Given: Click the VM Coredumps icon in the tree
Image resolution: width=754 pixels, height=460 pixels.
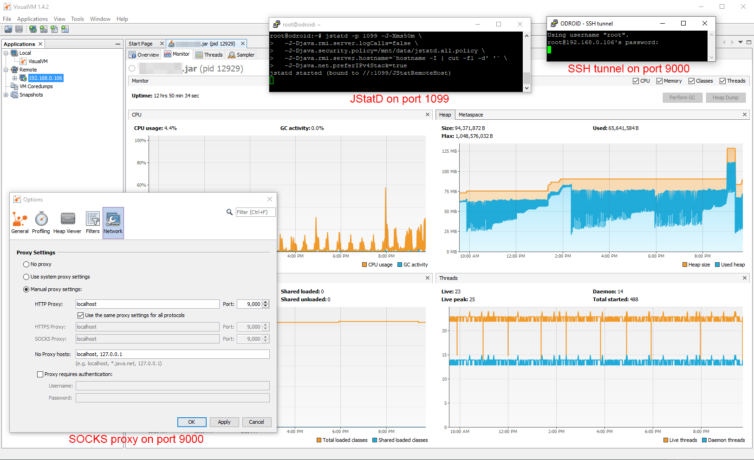Looking at the screenshot, I should click(x=14, y=87).
